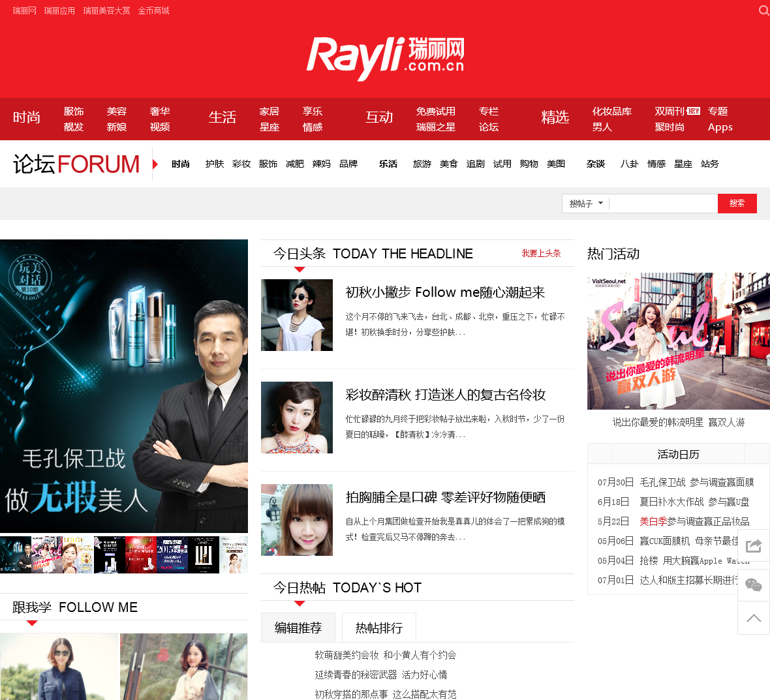Open the 瑞丽之星 navigation link

(x=436, y=127)
